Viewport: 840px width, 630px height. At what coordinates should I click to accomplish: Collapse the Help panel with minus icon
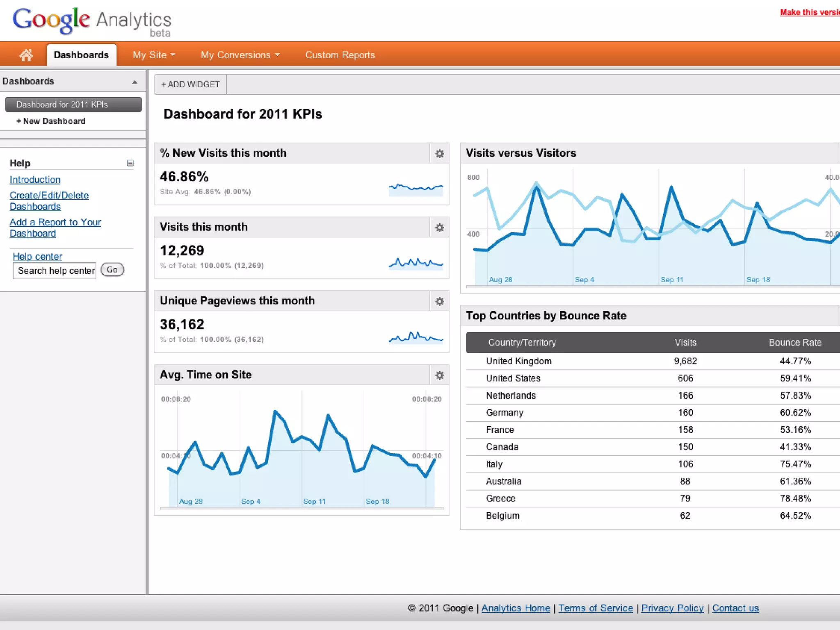pos(130,163)
